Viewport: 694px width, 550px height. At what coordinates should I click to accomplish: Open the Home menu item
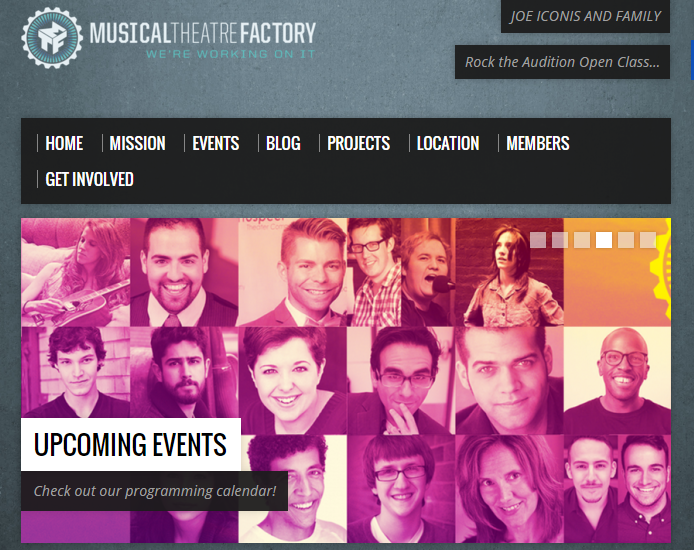tap(64, 143)
